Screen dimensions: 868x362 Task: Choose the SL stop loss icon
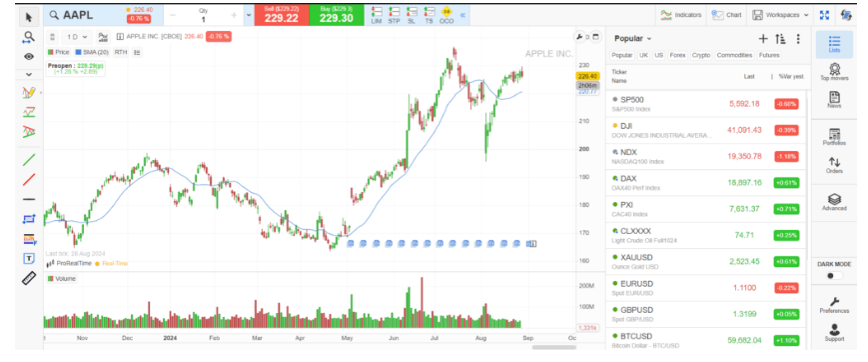(412, 16)
